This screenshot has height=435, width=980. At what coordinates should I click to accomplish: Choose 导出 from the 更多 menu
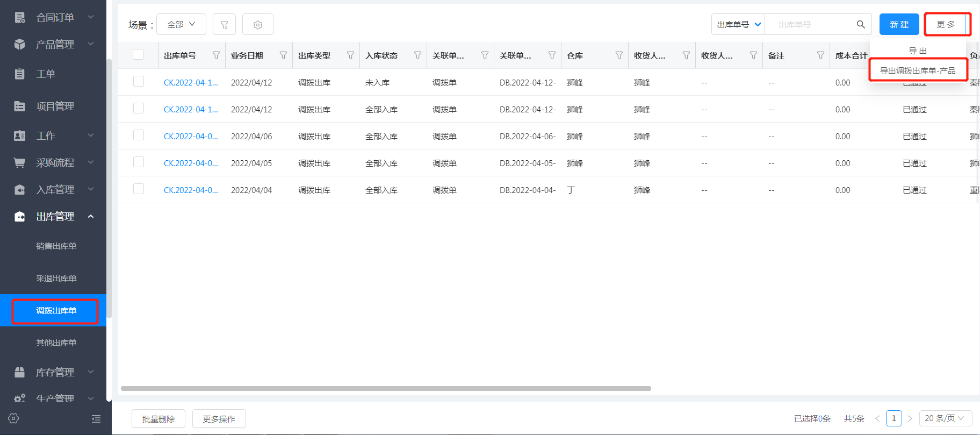click(x=918, y=51)
